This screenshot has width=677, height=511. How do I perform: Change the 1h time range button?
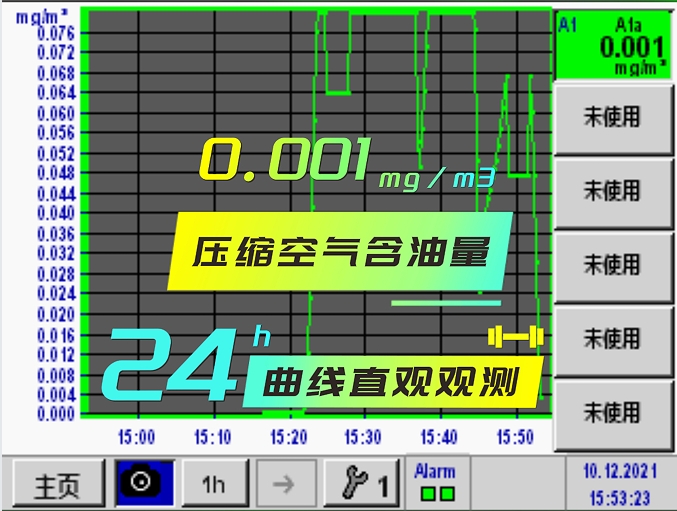pyautogui.click(x=215, y=483)
